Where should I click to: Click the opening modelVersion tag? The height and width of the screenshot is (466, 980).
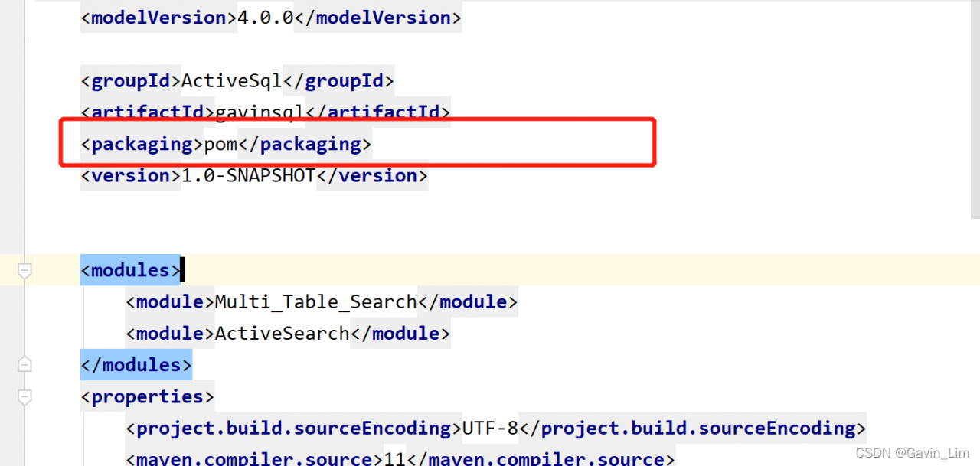click(159, 17)
